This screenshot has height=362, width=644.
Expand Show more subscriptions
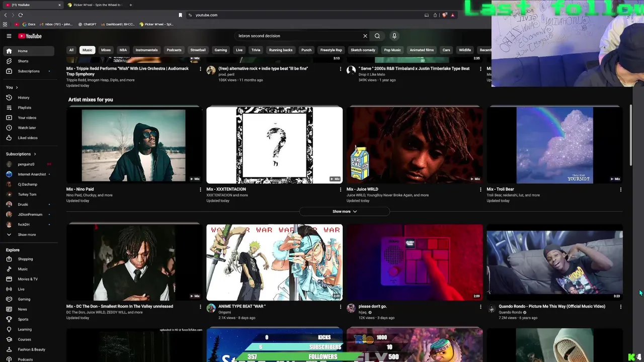[x=29, y=235]
